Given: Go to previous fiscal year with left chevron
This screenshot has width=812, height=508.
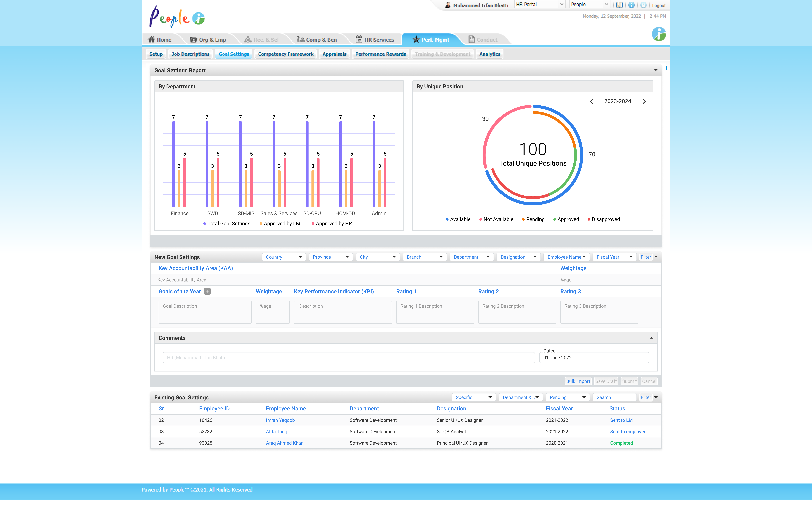Looking at the screenshot, I should pyautogui.click(x=592, y=101).
